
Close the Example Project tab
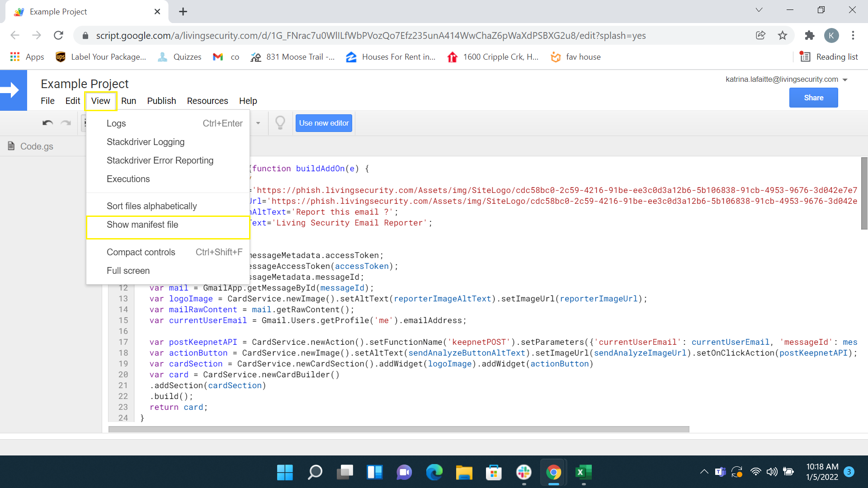pyautogui.click(x=157, y=12)
